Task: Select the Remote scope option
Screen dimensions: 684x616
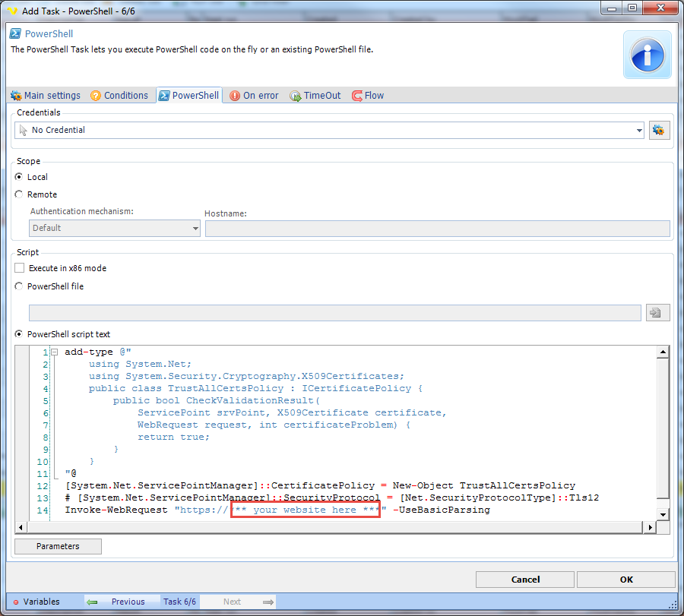Action: tap(20, 194)
